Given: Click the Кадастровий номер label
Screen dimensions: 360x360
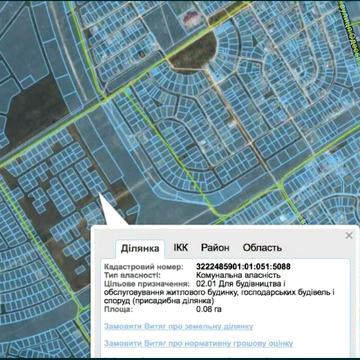Looking at the screenshot, I should [x=144, y=267].
